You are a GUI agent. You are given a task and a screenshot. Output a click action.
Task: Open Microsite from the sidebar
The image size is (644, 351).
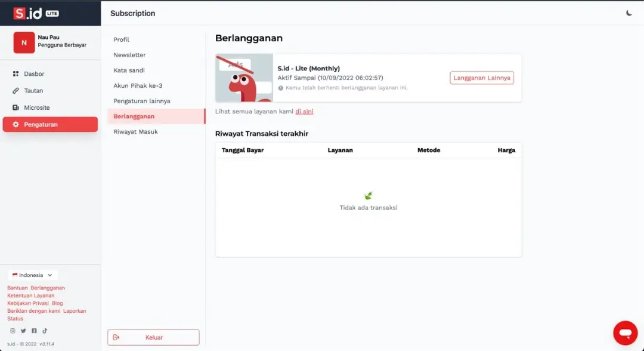(x=36, y=107)
